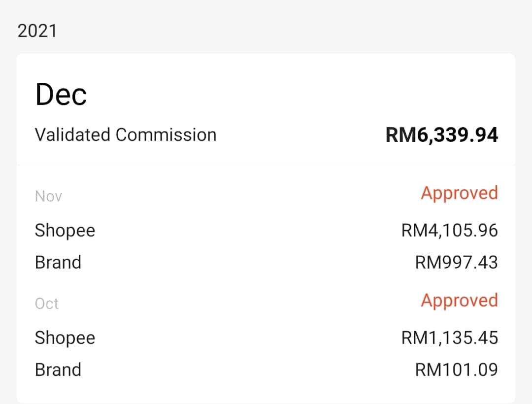532x404 pixels.
Task: Tap the RM4,105.96 Shopee amount
Action: (450, 230)
